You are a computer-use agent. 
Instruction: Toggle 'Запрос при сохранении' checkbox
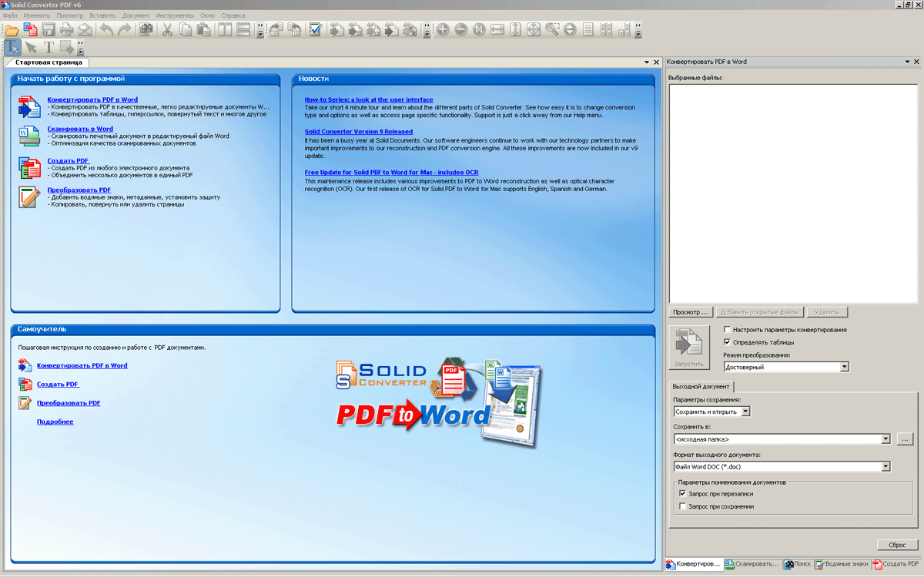tap(683, 506)
